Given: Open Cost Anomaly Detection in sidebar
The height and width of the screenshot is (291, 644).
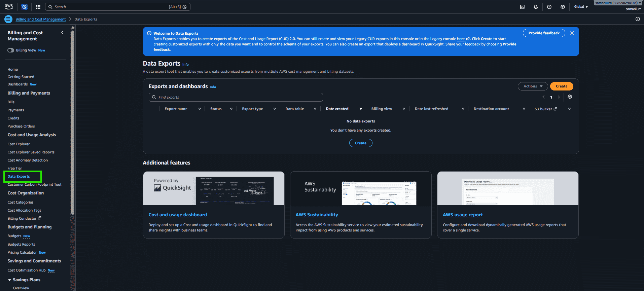Looking at the screenshot, I should 28,160.
